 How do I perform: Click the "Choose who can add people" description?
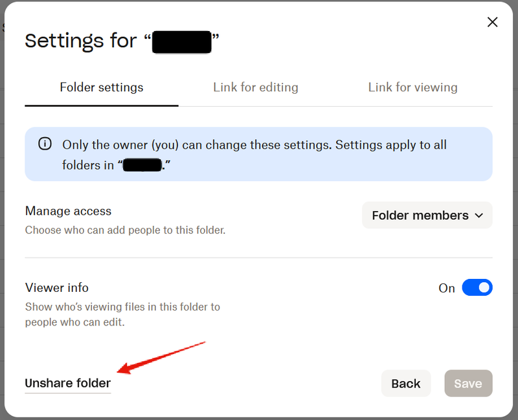125,230
